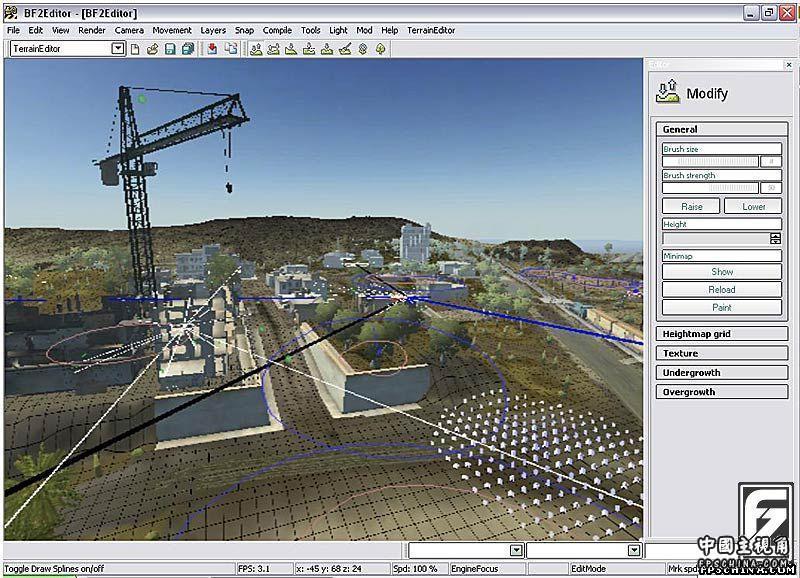Click the Height stepper arrows
The width and height of the screenshot is (800, 578).
coord(776,238)
